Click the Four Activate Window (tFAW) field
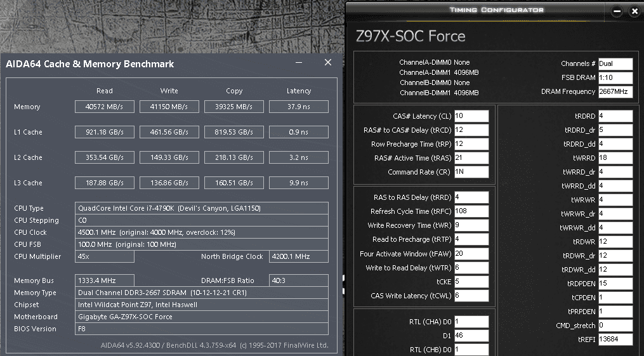The width and height of the screenshot is (644, 356). [471, 253]
